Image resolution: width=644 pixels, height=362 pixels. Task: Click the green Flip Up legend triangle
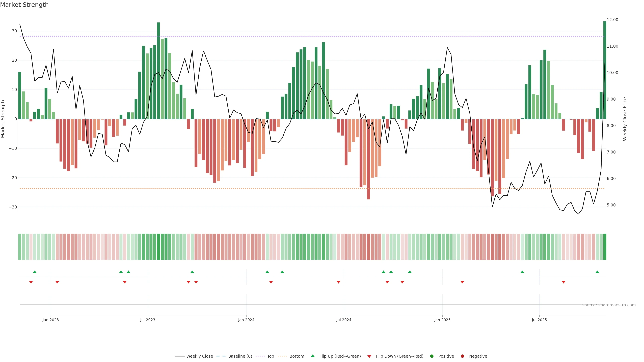[312, 356]
